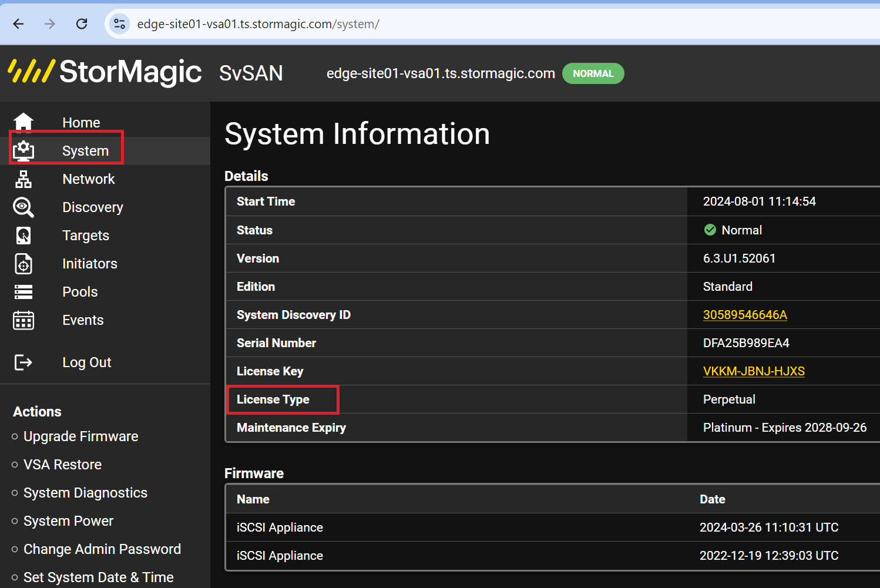Click the Edition row label
Viewport: 880px width, 588px height.
pos(256,287)
